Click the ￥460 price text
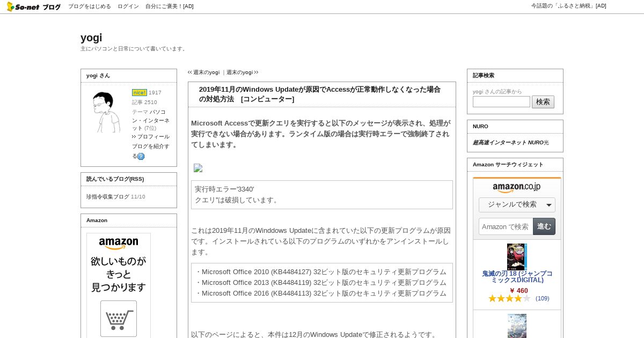The height and width of the screenshot is (338, 644). click(518, 291)
